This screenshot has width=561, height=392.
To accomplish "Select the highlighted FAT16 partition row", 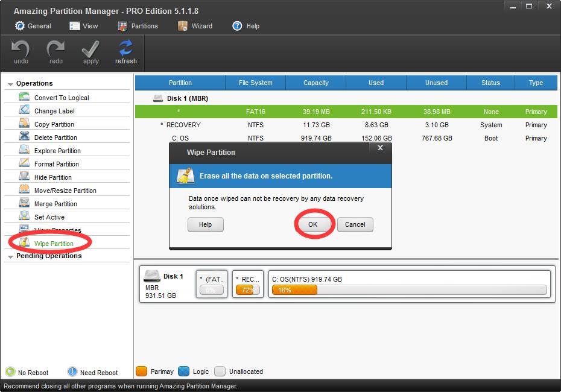I will tap(346, 112).
